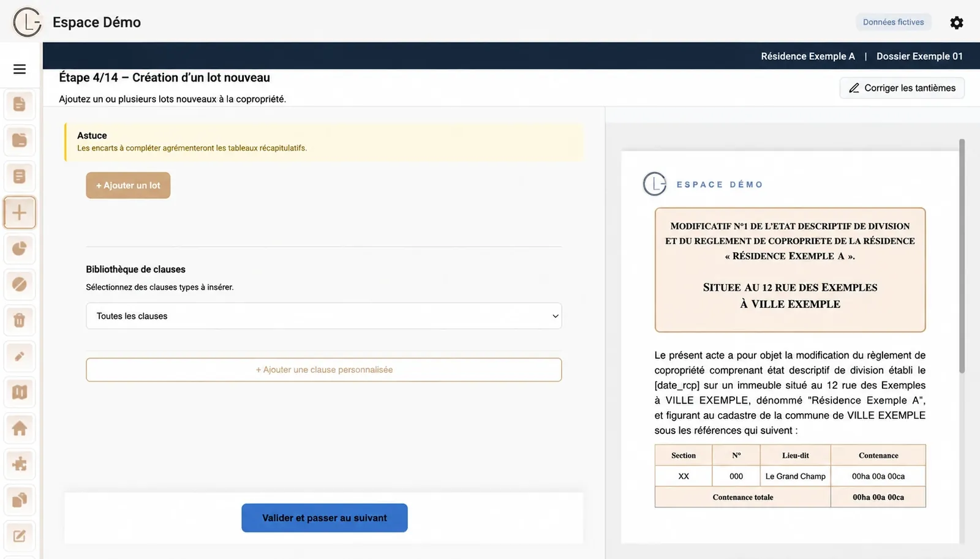Screen dimensions: 980x559
Task: Click the Le Grand Champ table cell
Action: pyautogui.click(x=795, y=476)
